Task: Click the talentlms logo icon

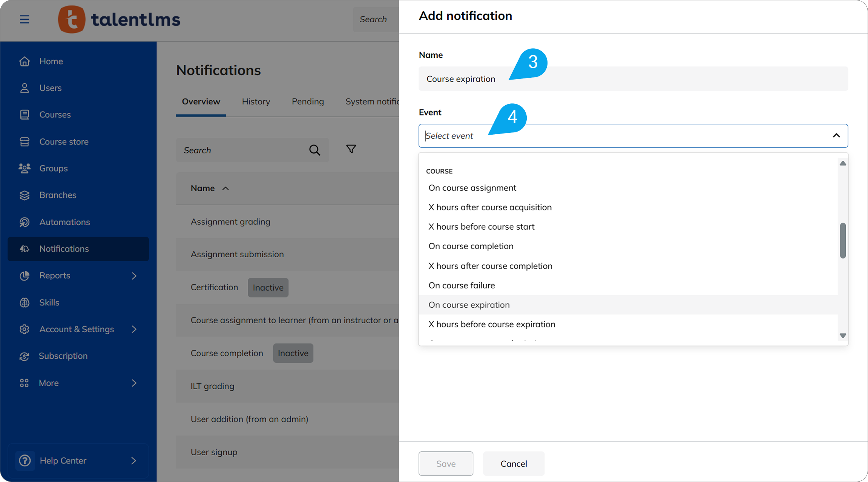Action: pos(72,19)
